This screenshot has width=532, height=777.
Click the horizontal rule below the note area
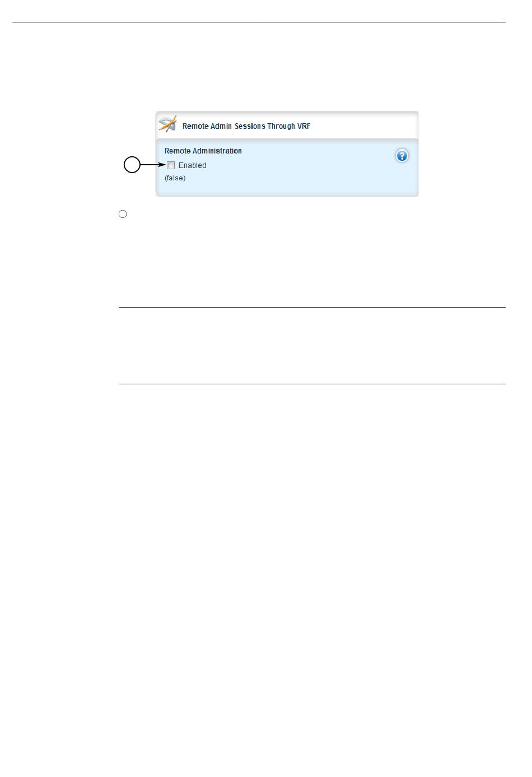(x=312, y=384)
